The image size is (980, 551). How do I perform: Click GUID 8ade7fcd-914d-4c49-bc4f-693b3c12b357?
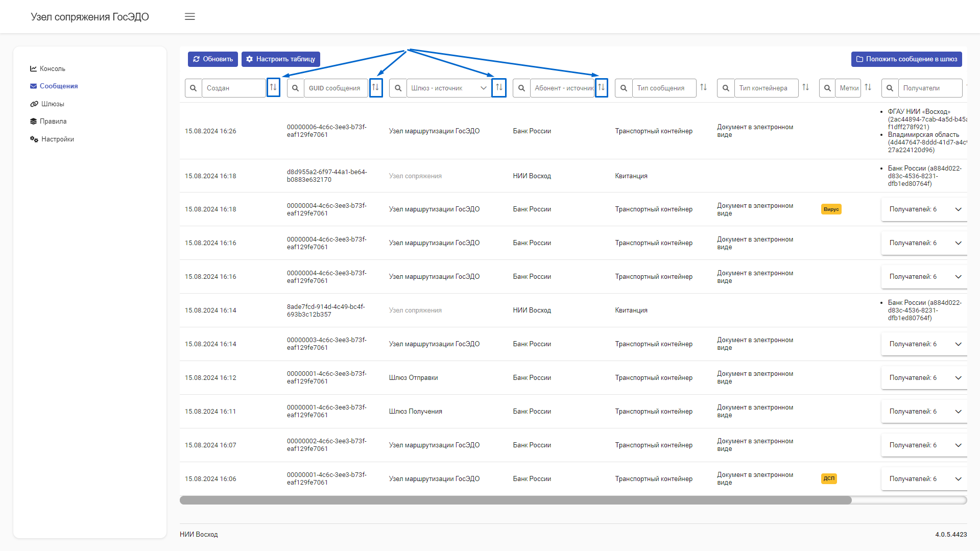[x=326, y=310]
